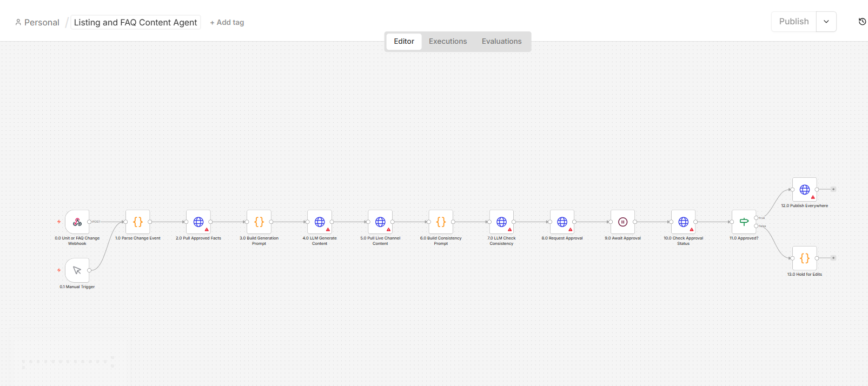Image resolution: width=868 pixels, height=386 pixels.
Task: Open the Unit or FAQ Change Webhook node
Action: [77, 222]
